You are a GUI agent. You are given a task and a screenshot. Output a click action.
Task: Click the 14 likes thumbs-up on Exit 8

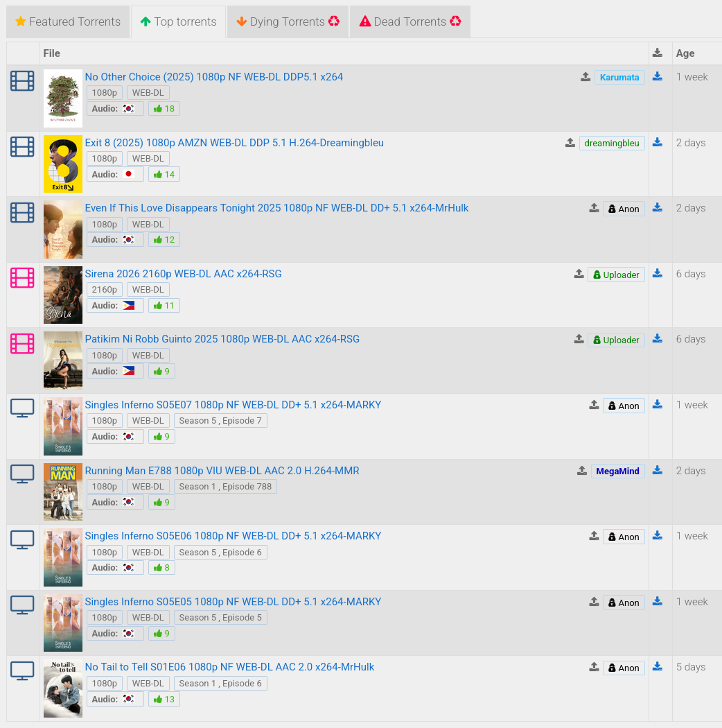click(164, 175)
